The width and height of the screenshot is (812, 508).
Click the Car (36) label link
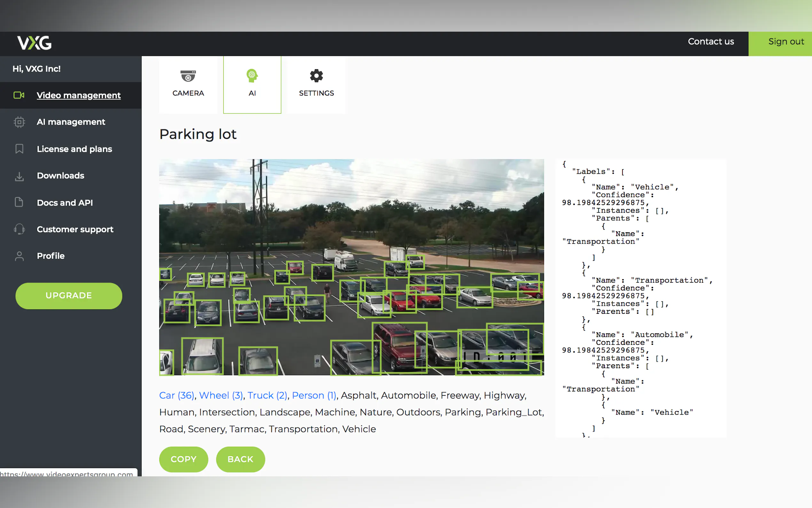click(176, 395)
